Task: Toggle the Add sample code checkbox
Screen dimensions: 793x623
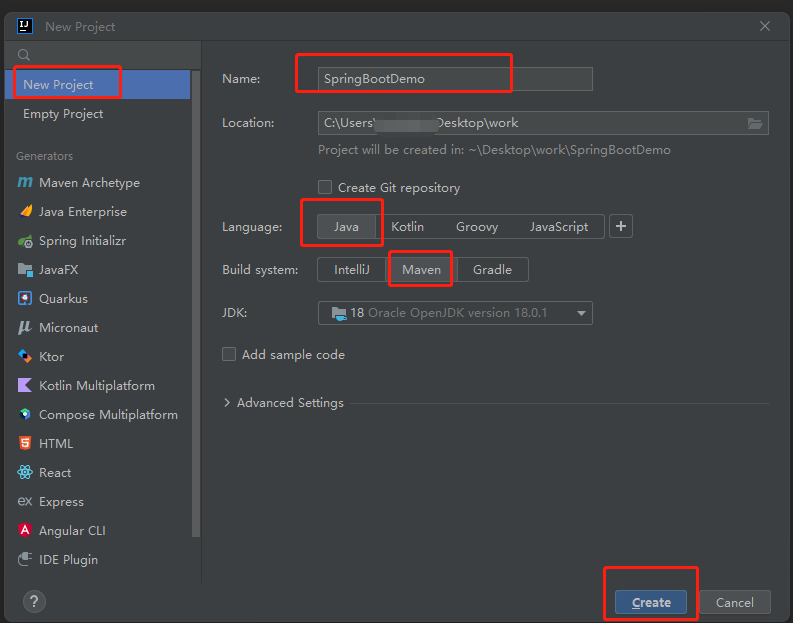Action: tap(229, 354)
